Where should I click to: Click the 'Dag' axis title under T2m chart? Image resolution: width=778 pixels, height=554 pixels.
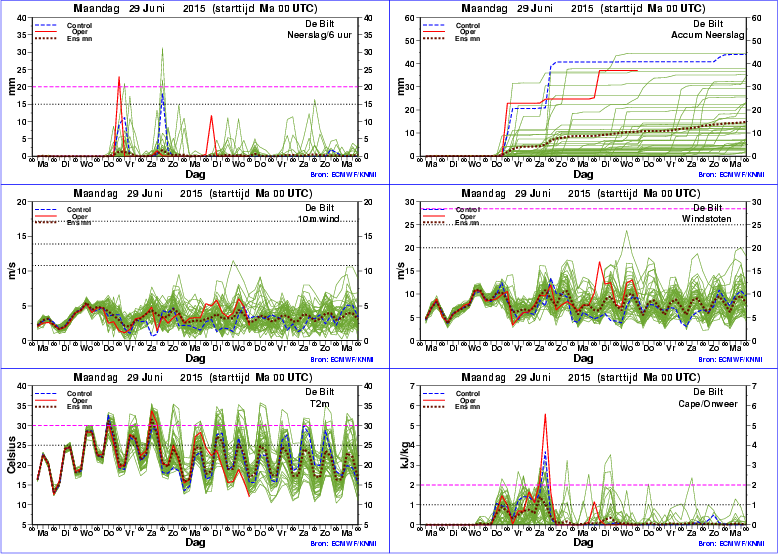click(x=195, y=543)
